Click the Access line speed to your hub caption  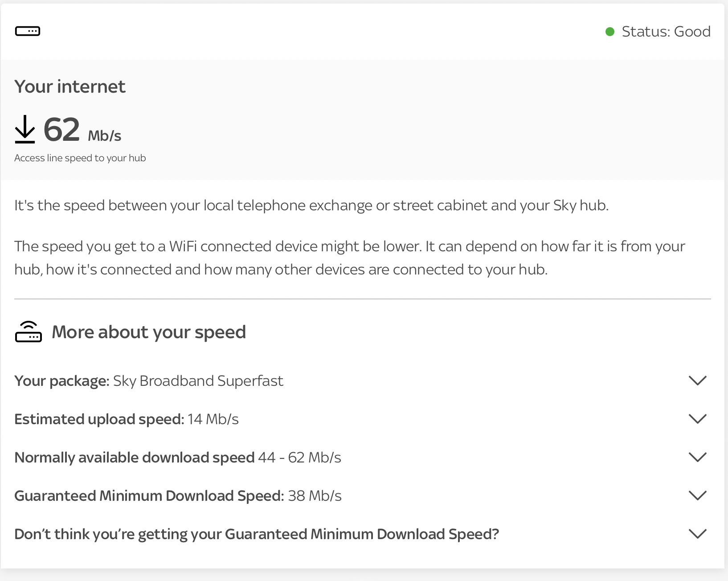[x=80, y=157]
